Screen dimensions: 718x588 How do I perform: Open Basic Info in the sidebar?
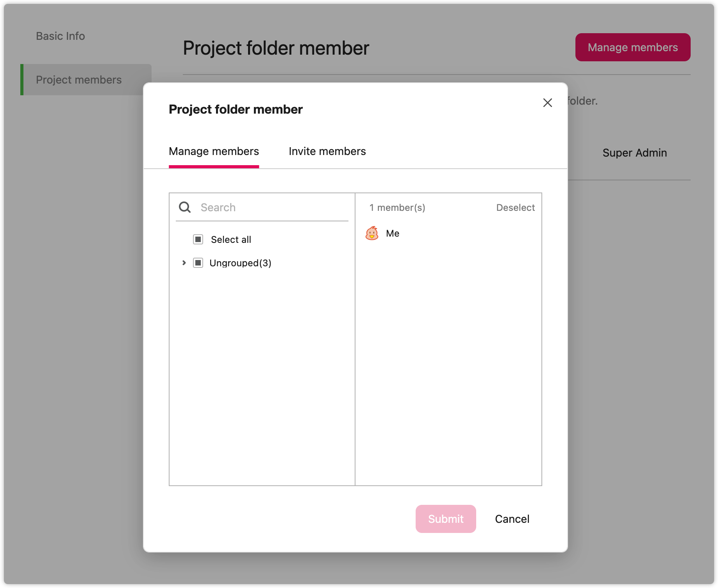tap(60, 36)
